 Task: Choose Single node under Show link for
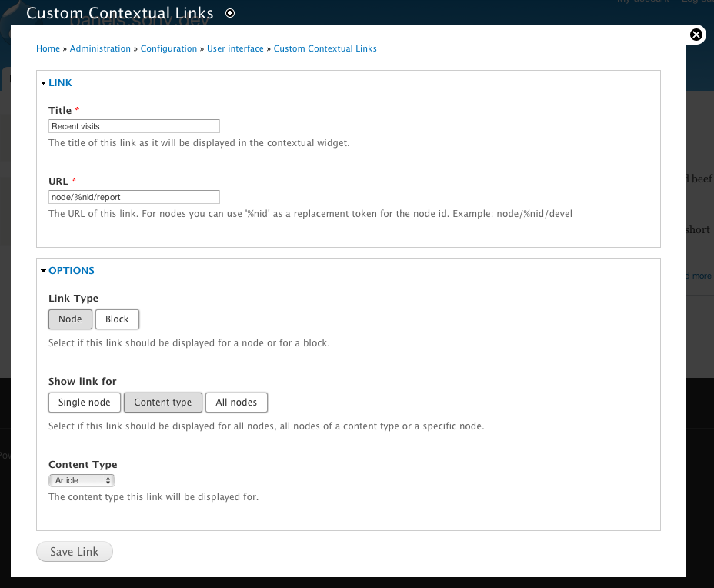[84, 402]
